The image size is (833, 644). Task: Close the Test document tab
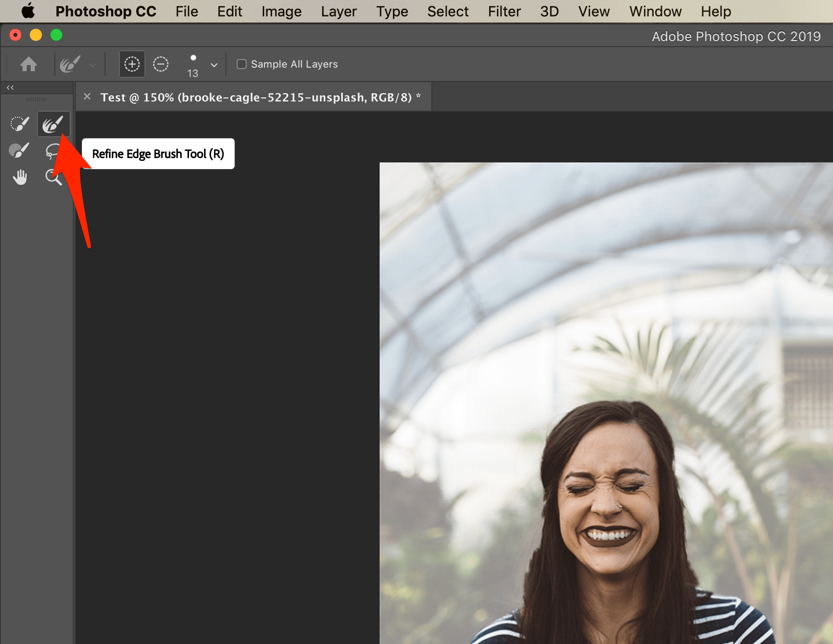click(x=87, y=96)
